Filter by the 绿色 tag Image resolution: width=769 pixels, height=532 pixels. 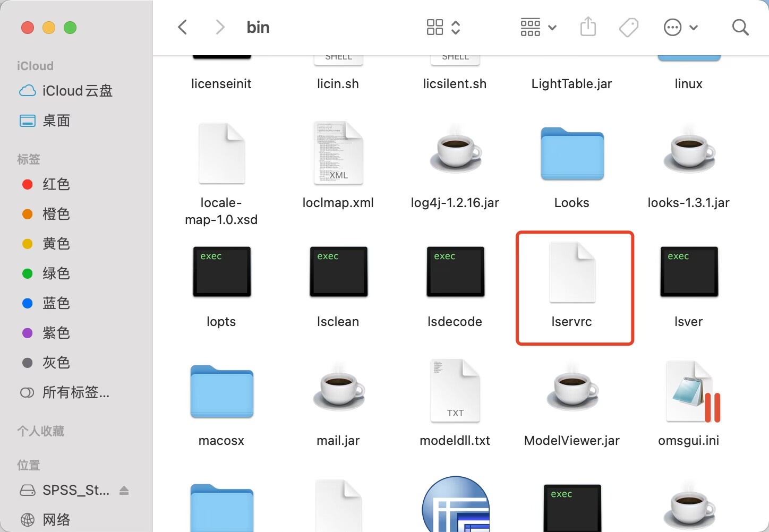[46, 273]
